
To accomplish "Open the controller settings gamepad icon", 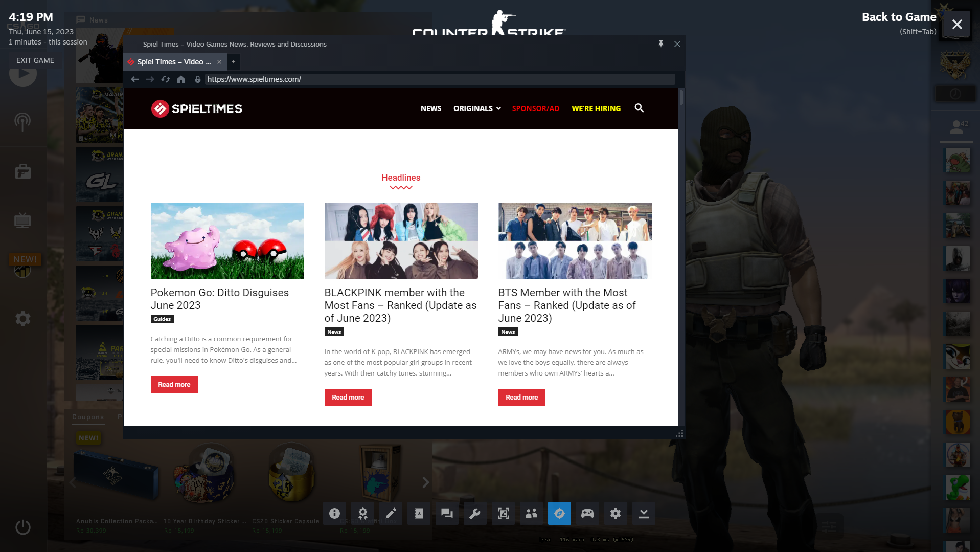I will click(x=587, y=513).
